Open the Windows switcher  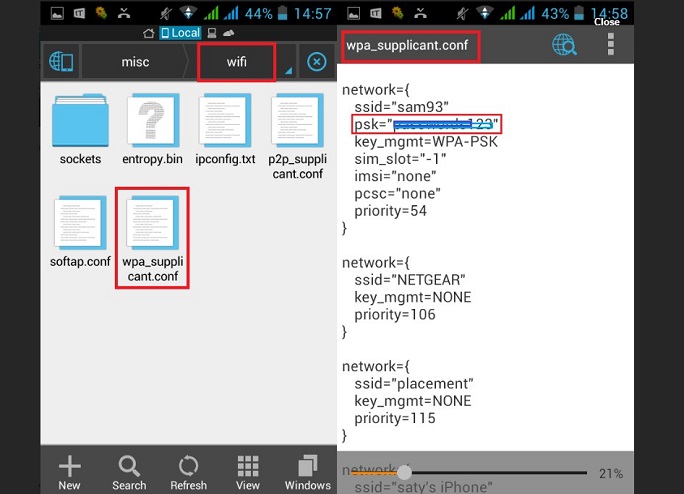pyautogui.click(x=307, y=472)
